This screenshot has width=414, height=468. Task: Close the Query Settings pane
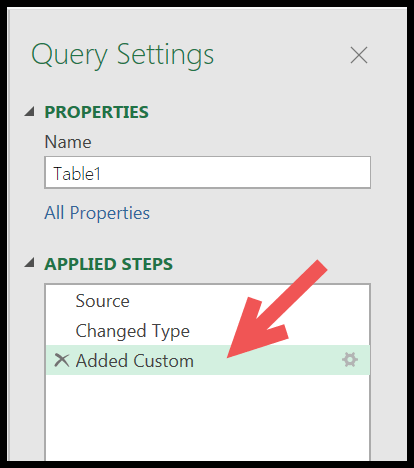(x=359, y=55)
